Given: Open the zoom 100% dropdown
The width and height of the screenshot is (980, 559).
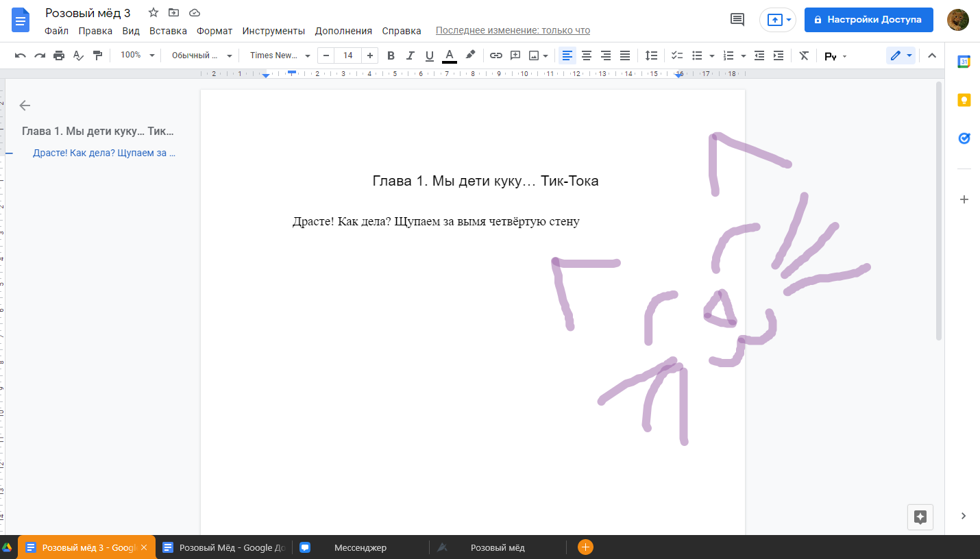Looking at the screenshot, I should (x=137, y=55).
